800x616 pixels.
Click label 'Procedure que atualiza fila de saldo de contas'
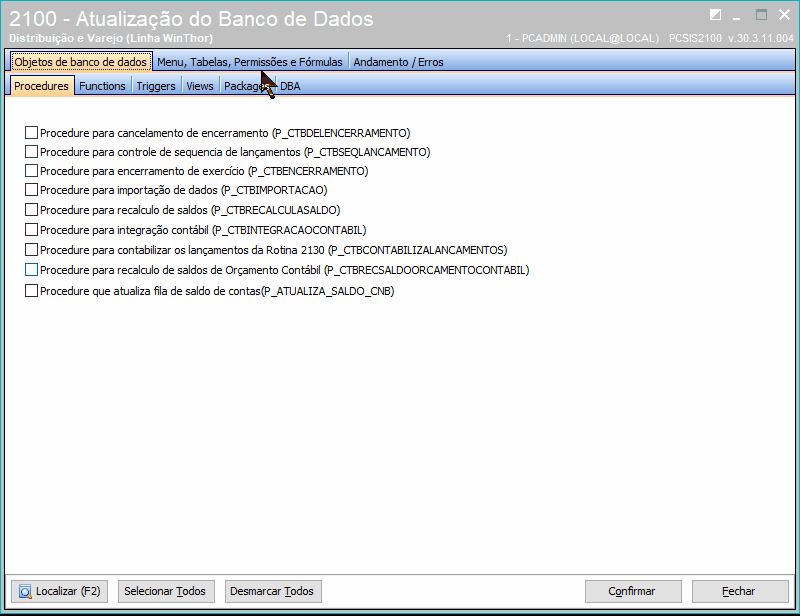click(x=151, y=290)
